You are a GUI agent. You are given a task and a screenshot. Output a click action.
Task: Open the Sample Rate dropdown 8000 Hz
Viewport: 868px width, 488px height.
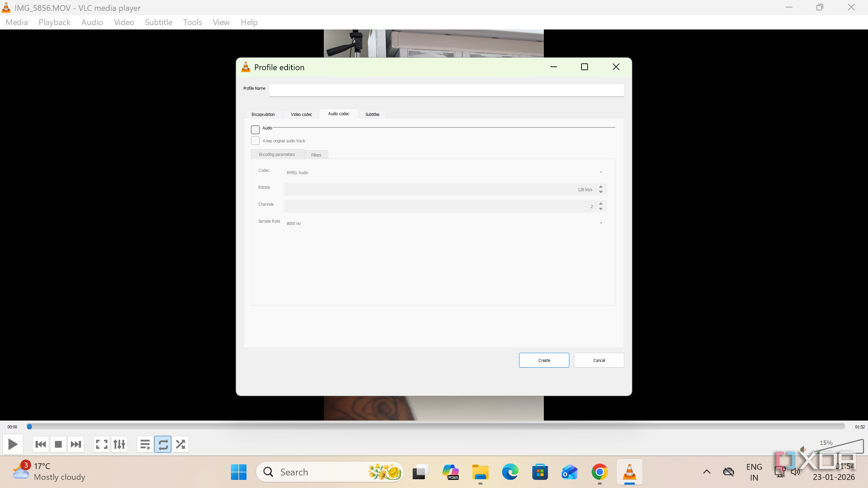tap(445, 223)
